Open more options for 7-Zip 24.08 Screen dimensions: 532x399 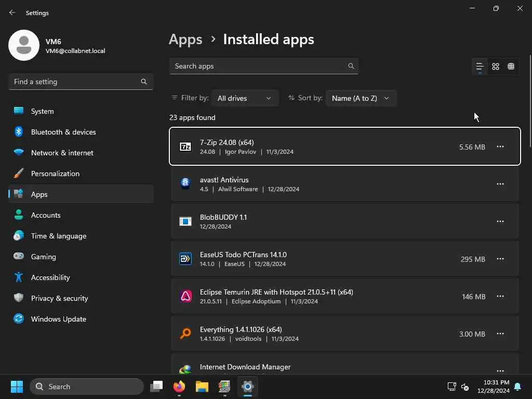click(500, 147)
